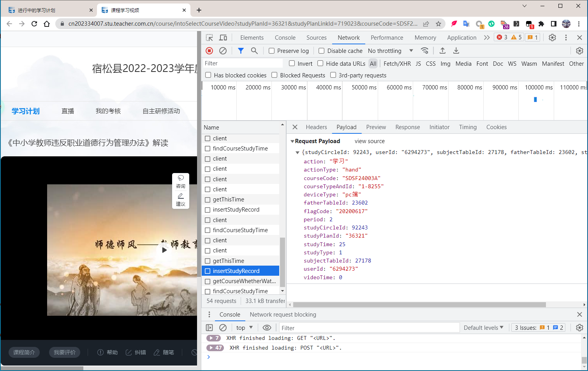
Task: Click the Export HAR download icon
Action: point(456,51)
